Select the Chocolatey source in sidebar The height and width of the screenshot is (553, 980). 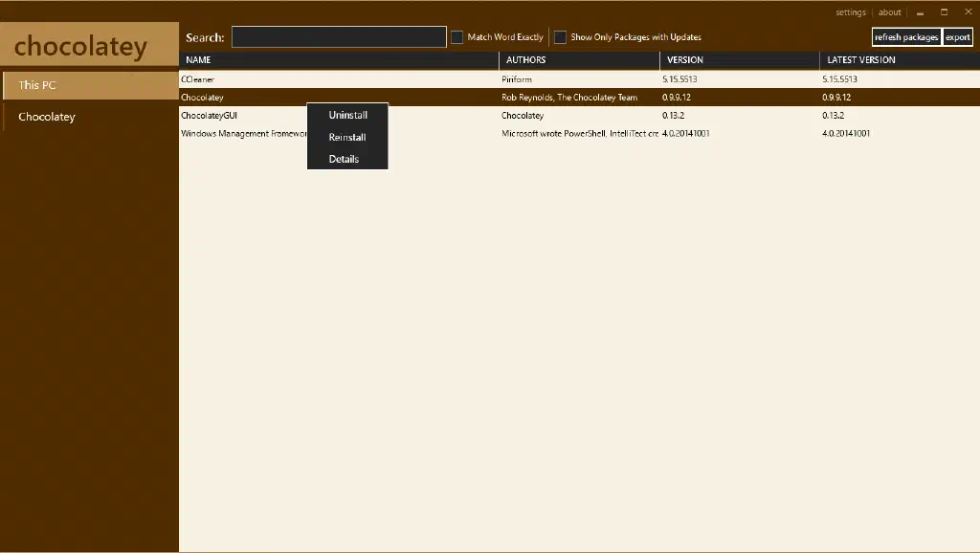89,117
